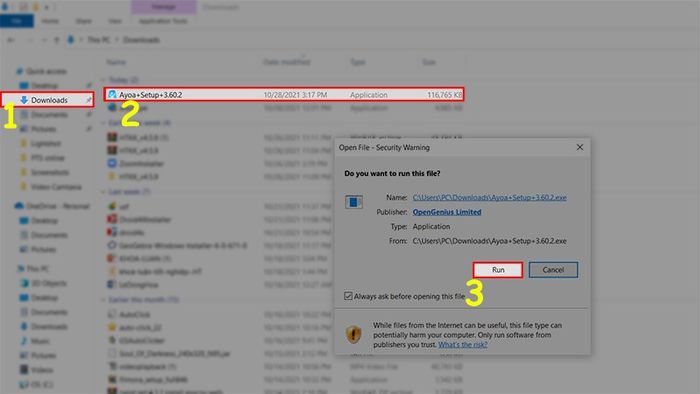The image size is (700, 394).
Task: Open the Ayoa+Setup+3.60.2.exe Name path link
Action: [x=489, y=197]
